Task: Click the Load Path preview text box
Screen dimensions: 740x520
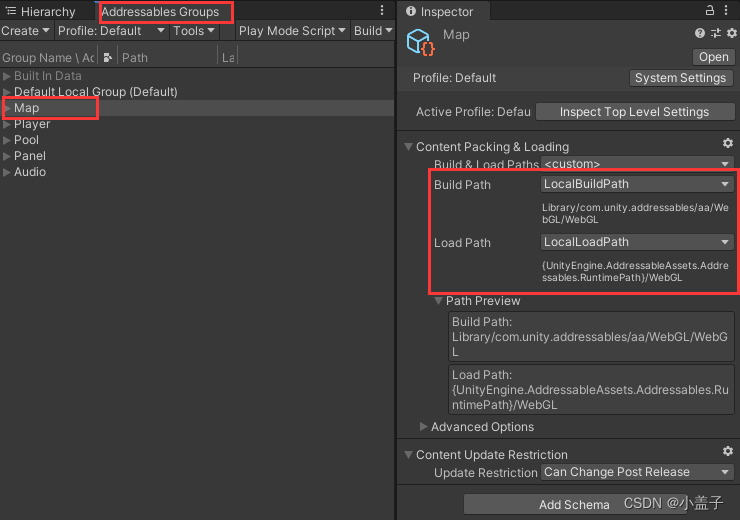Action: pos(591,389)
